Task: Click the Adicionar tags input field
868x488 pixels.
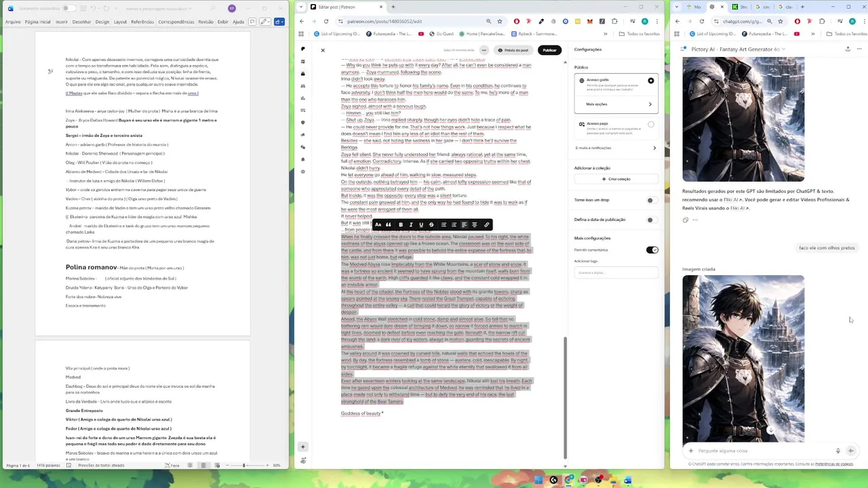Action: click(x=616, y=272)
